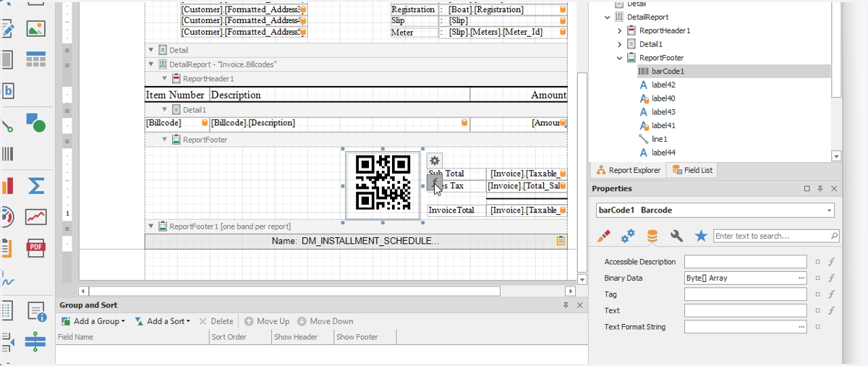
Task: Select the QR barcode on the canvas
Action: click(x=383, y=184)
